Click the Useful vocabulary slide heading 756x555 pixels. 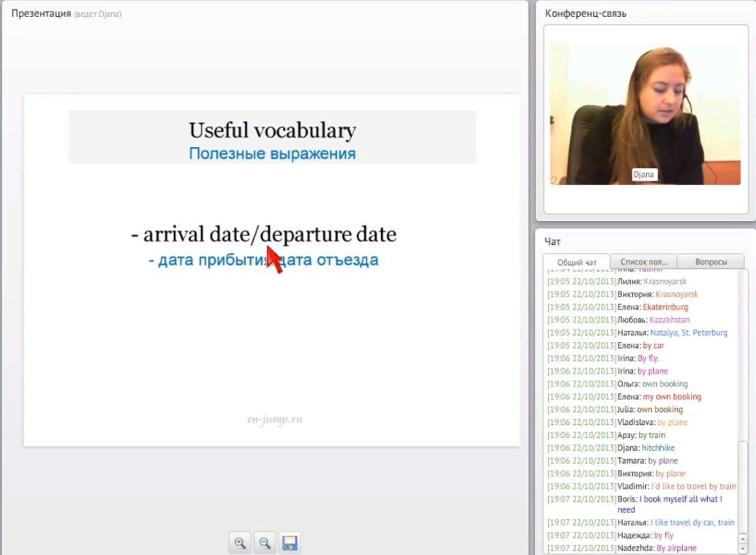pos(273,130)
